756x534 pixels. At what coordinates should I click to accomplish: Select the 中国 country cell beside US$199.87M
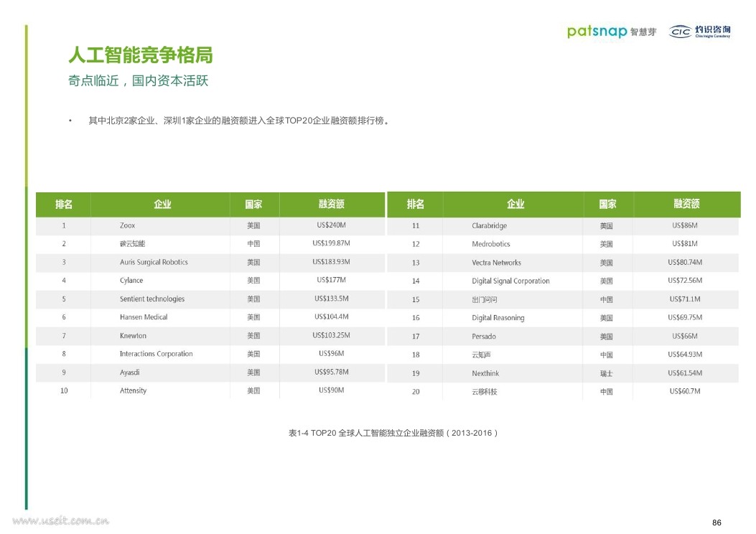pos(253,244)
